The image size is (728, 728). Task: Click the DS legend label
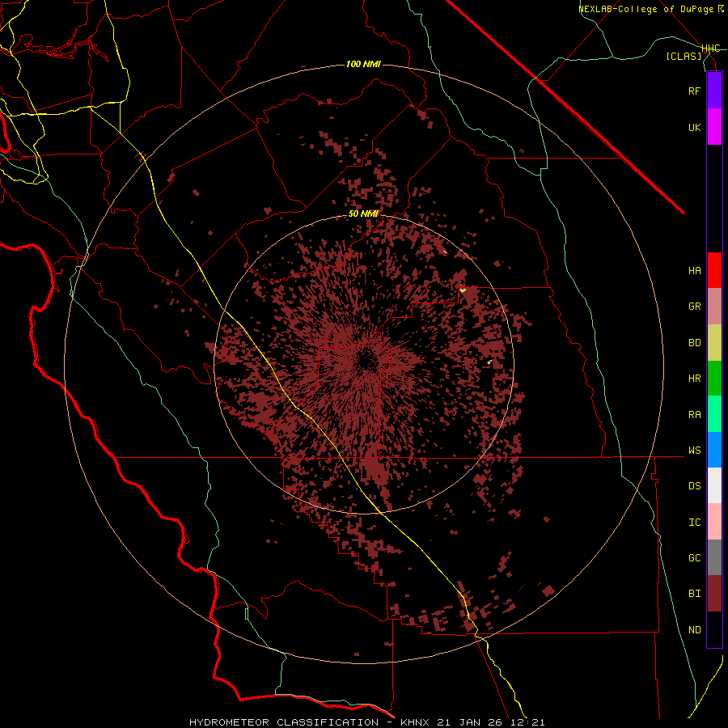click(x=694, y=486)
